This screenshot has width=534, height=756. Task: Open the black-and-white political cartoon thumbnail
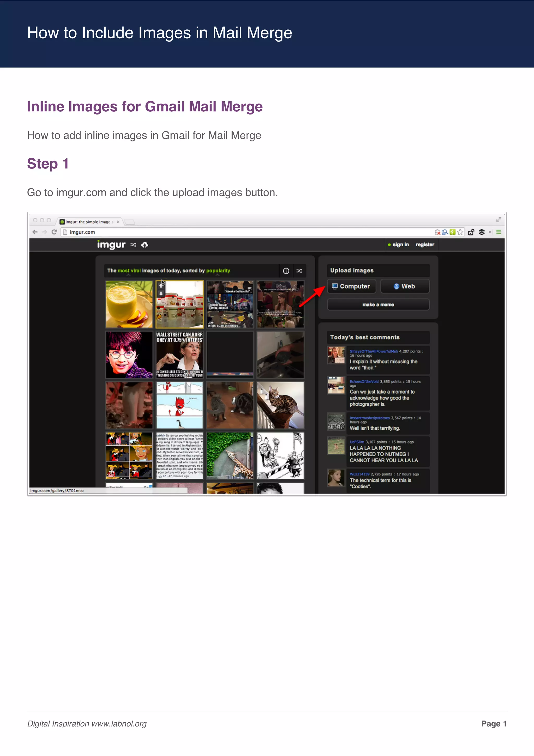280,456
